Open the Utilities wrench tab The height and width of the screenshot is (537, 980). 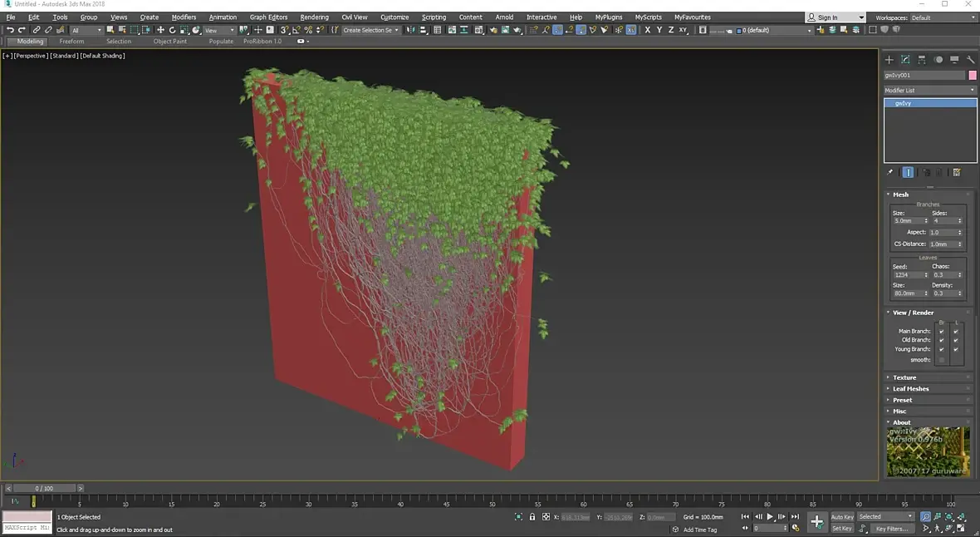point(970,60)
